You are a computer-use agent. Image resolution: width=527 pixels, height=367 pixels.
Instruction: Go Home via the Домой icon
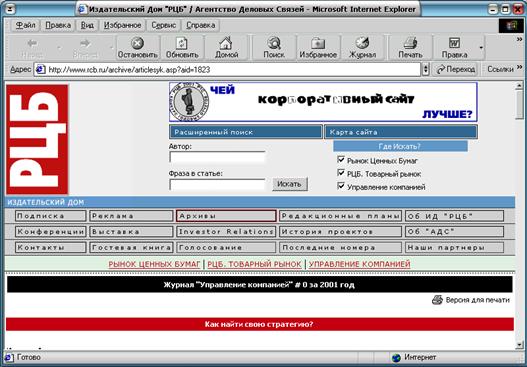click(x=226, y=43)
